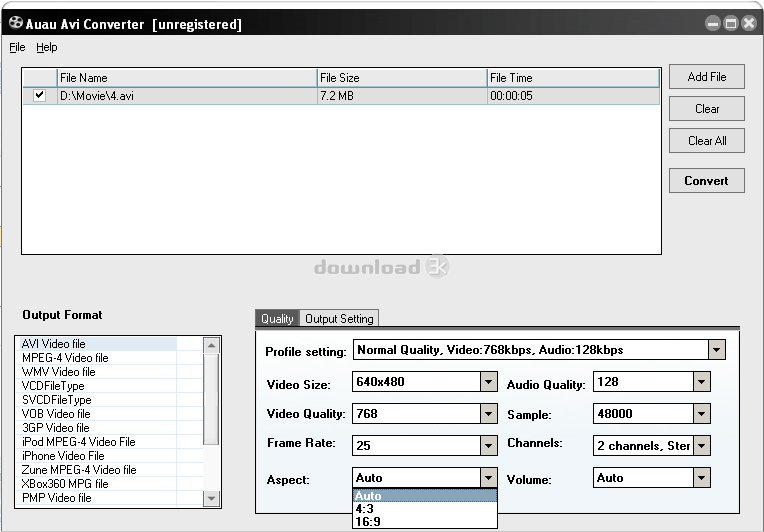Select iPod MPEG-4 Video File format
The image size is (764, 532).
96,442
